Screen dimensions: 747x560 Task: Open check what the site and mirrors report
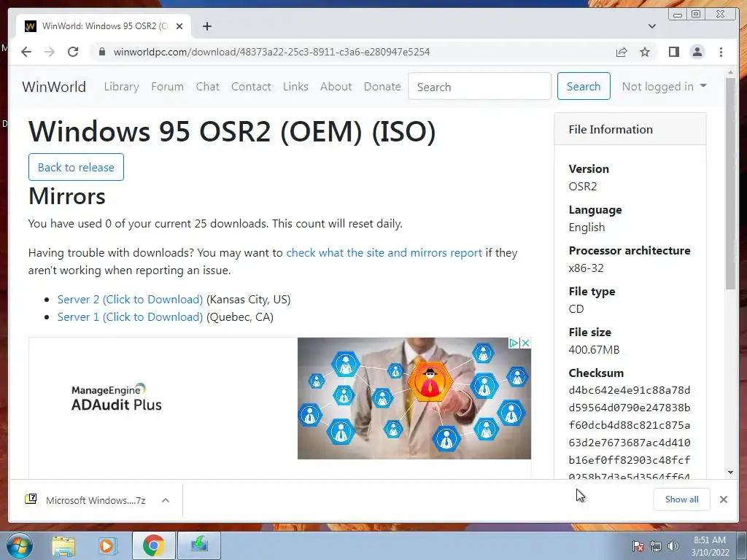tap(384, 253)
